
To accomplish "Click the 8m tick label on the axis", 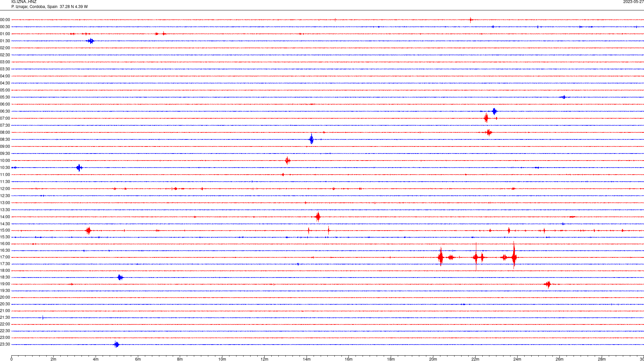I will click(x=180, y=359).
